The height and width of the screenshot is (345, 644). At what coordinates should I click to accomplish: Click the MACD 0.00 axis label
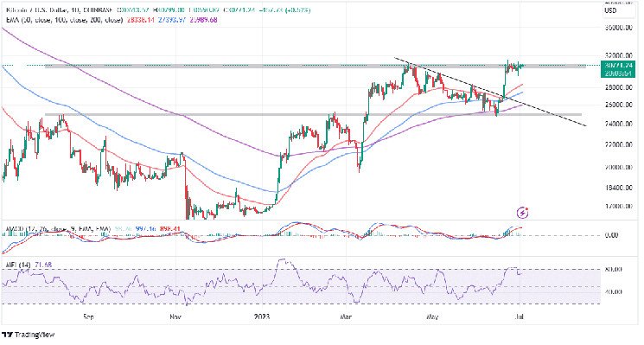click(x=612, y=235)
